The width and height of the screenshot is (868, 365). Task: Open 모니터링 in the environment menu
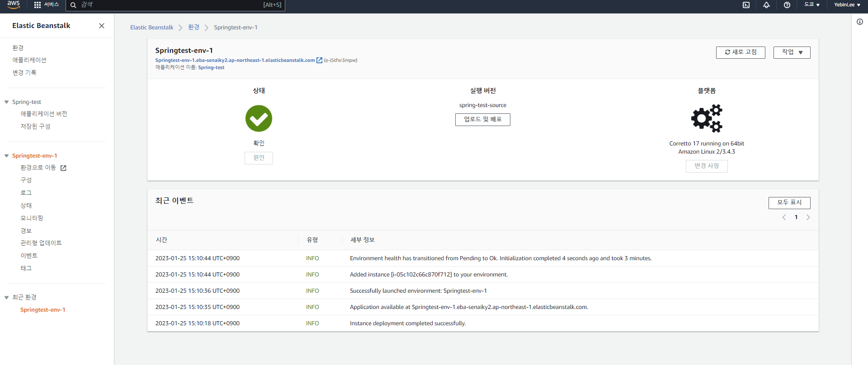(32, 218)
